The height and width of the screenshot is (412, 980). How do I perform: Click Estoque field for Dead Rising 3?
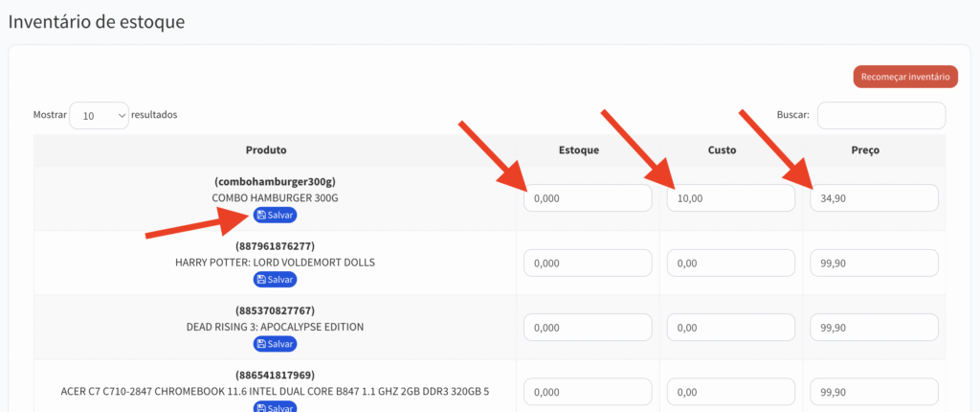point(588,328)
